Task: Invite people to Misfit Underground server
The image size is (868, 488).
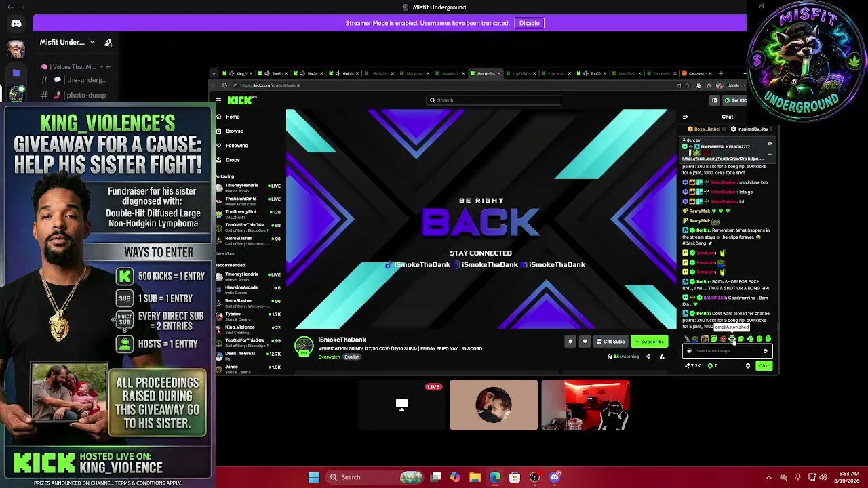Action: click(108, 42)
